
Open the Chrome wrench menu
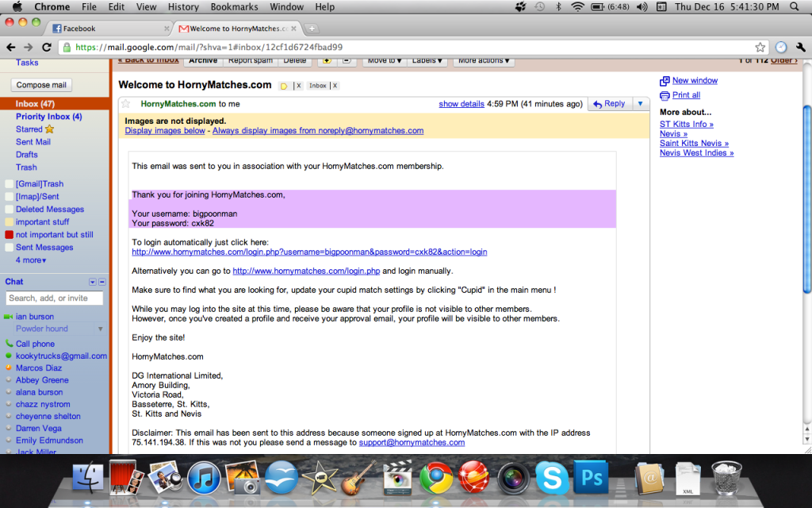click(x=801, y=47)
